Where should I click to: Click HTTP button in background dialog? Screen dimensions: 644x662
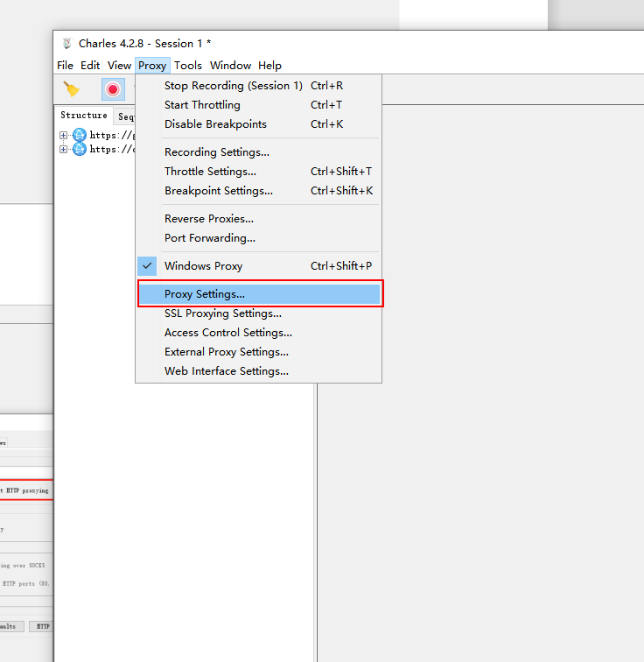[x=41, y=626]
